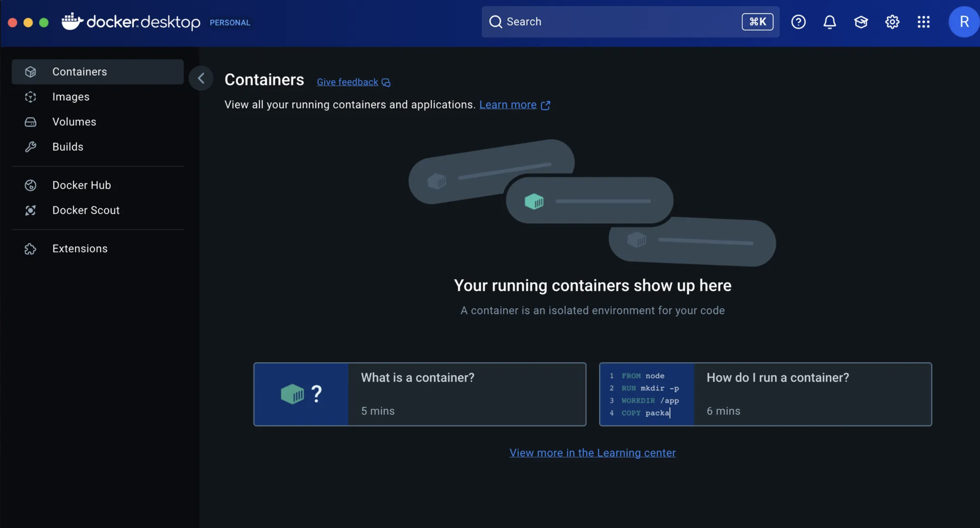This screenshot has height=528, width=980.
Task: Click 'View more in the Learning center' link
Action: (592, 453)
